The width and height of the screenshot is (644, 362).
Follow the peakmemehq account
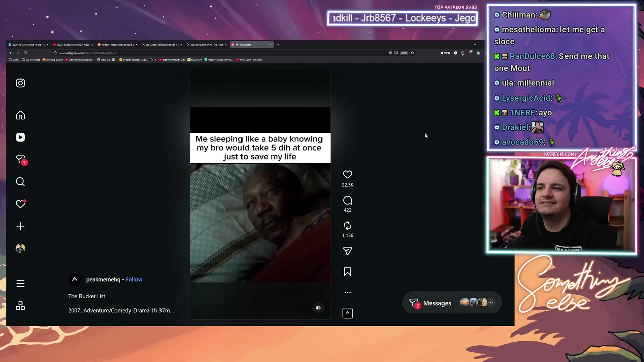click(x=134, y=279)
